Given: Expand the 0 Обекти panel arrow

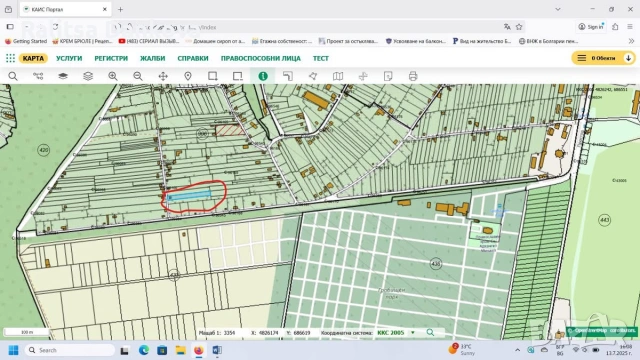Looking at the screenshot, I should tap(629, 58).
